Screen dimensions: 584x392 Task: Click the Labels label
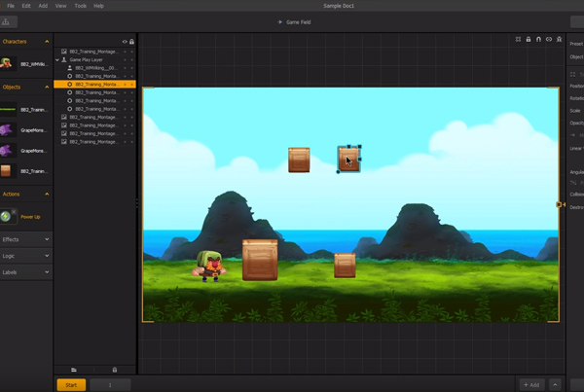pos(10,272)
